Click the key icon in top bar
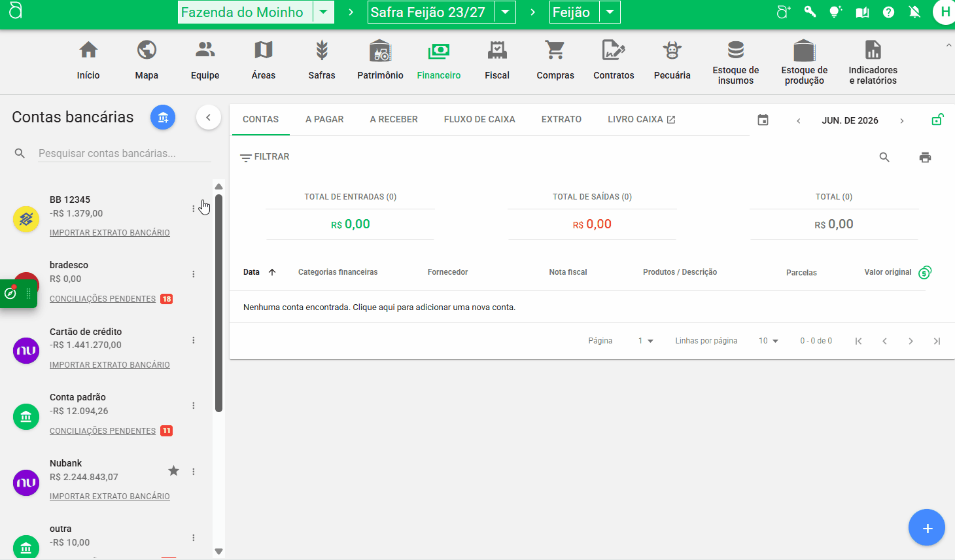The width and height of the screenshot is (955, 560). tap(810, 12)
